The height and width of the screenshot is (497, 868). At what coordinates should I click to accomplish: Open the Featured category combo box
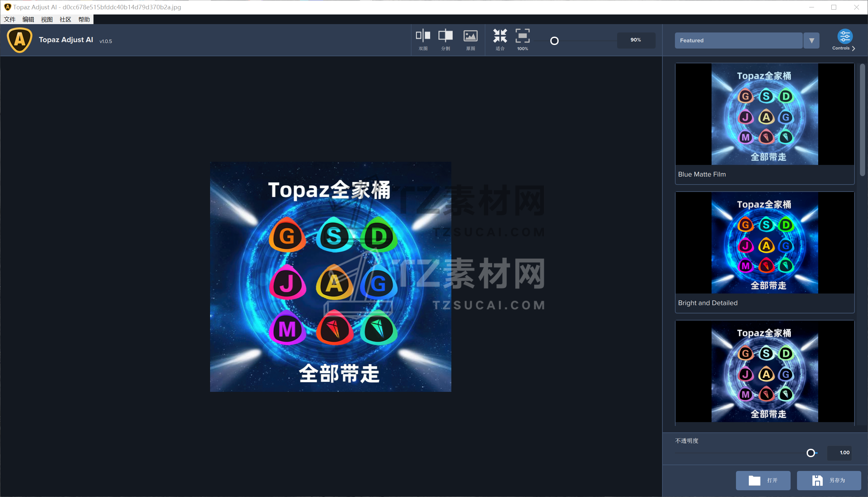tap(738, 41)
